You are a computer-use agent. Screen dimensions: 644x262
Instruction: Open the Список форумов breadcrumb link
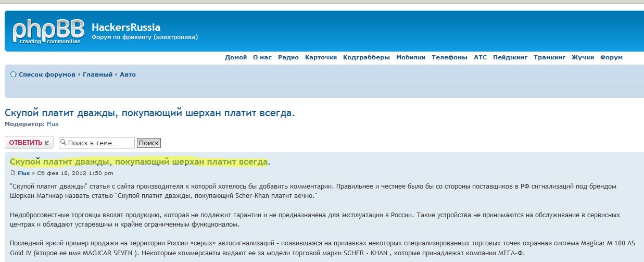[47, 74]
